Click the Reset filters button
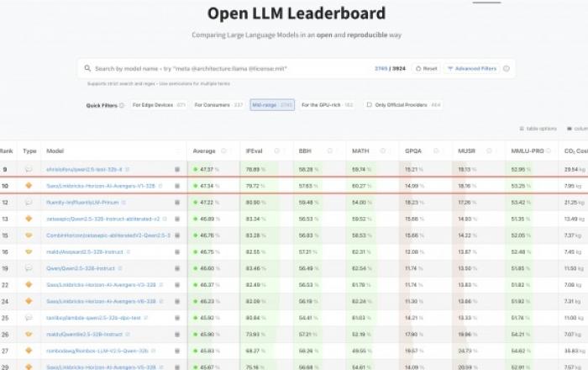 pos(427,68)
